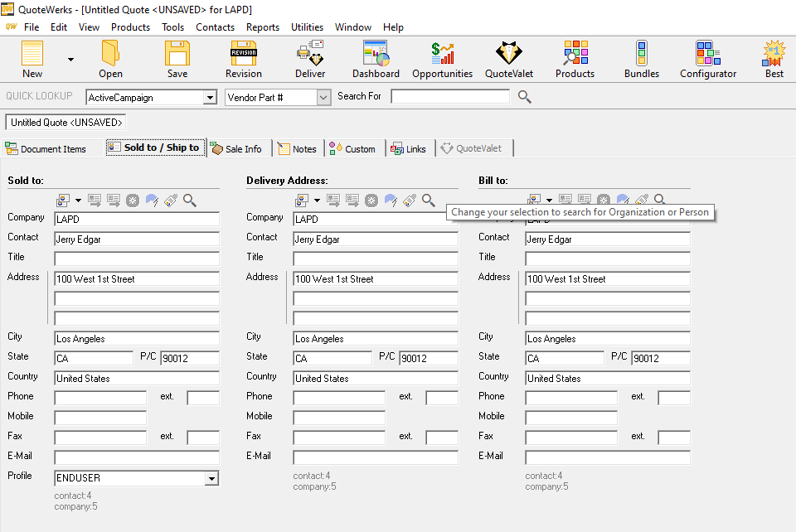Open the Opportunities icon
796x532 pixels.
tap(442, 59)
